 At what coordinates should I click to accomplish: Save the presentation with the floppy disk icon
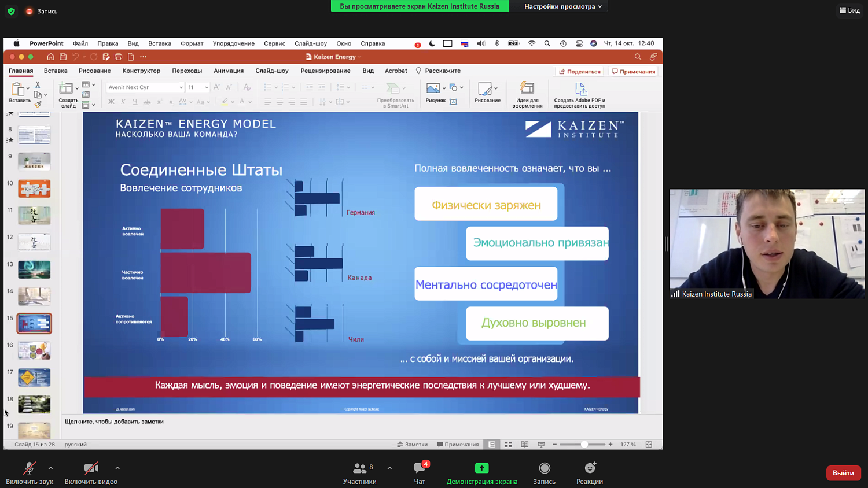pyautogui.click(x=63, y=57)
